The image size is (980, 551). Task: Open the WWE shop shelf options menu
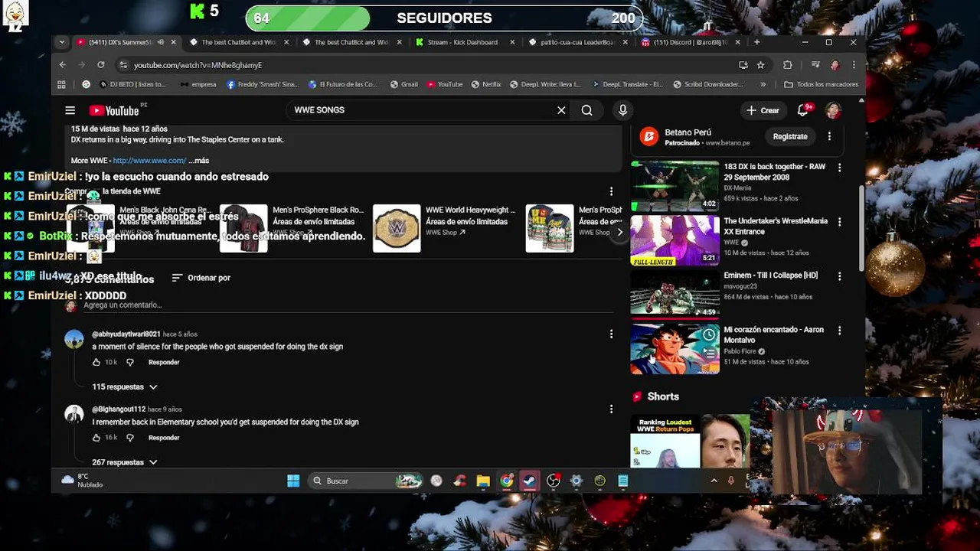(x=611, y=191)
